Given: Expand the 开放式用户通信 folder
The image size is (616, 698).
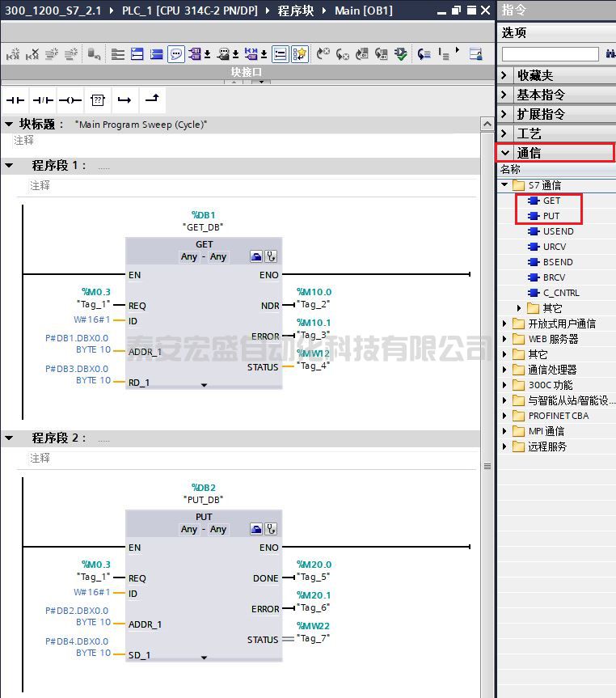Looking at the screenshot, I should (x=505, y=324).
